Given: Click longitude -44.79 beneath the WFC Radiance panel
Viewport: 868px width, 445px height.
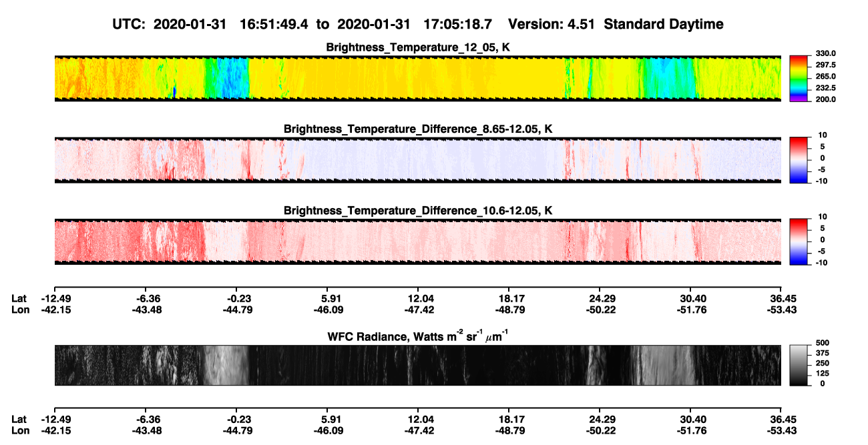Looking at the screenshot, I should pos(238,430).
